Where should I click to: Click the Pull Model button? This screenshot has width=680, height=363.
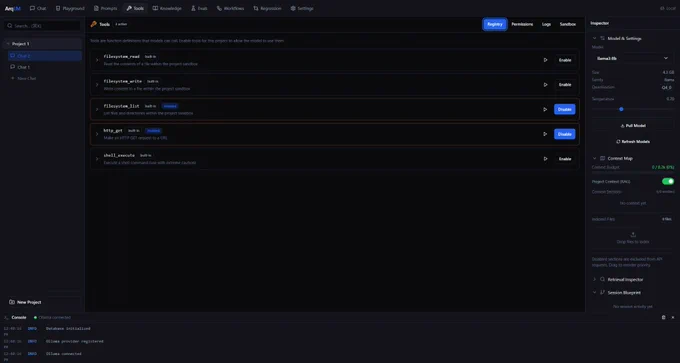tap(633, 125)
